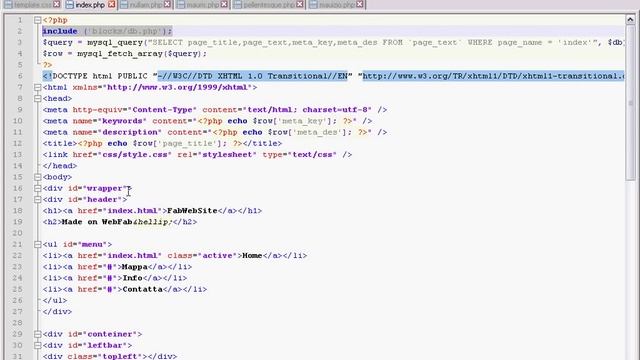640x360 pixels.
Task: Click the vertical scrollbar up arrow
Action: 630,20
